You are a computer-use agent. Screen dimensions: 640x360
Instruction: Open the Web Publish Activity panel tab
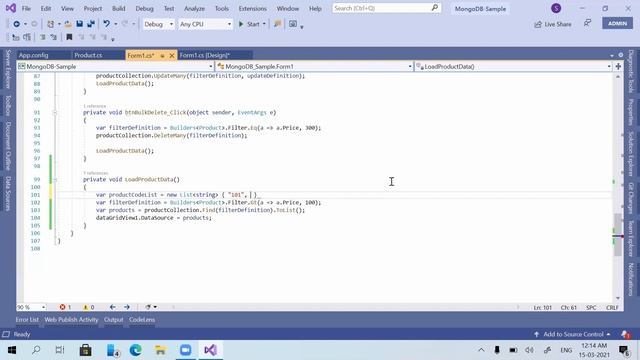pyautogui.click(x=71, y=320)
